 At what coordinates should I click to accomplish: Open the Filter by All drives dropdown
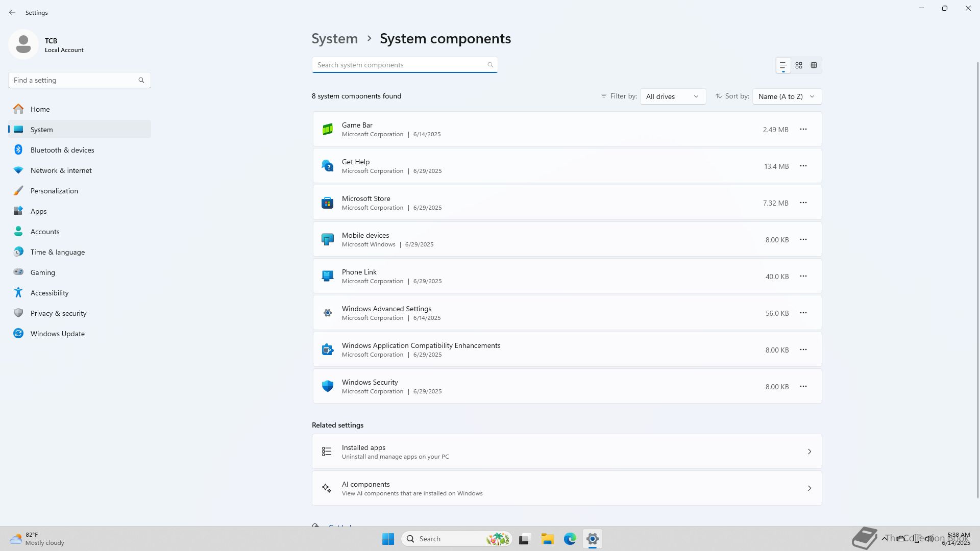[x=673, y=96]
